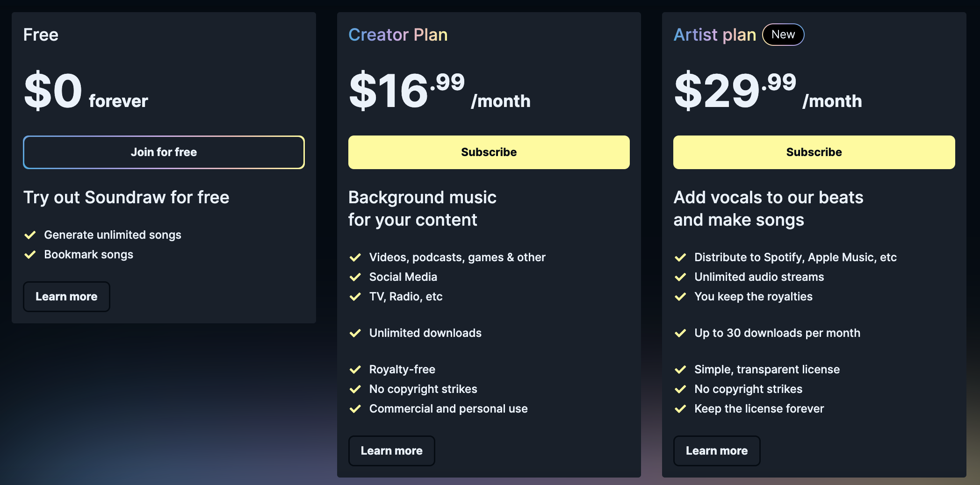Click Learn more under Artist plan
This screenshot has height=485, width=980.
click(x=716, y=450)
